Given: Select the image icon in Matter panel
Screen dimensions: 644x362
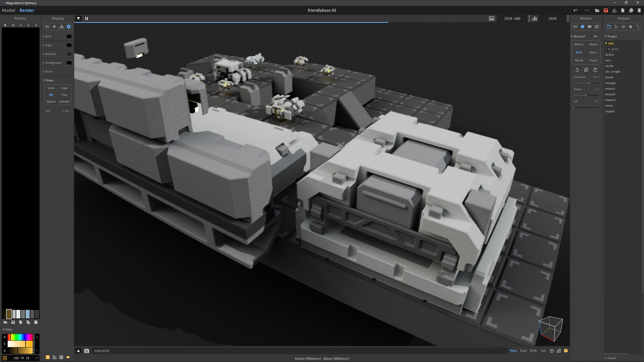Looking at the screenshot, I should [597, 27].
